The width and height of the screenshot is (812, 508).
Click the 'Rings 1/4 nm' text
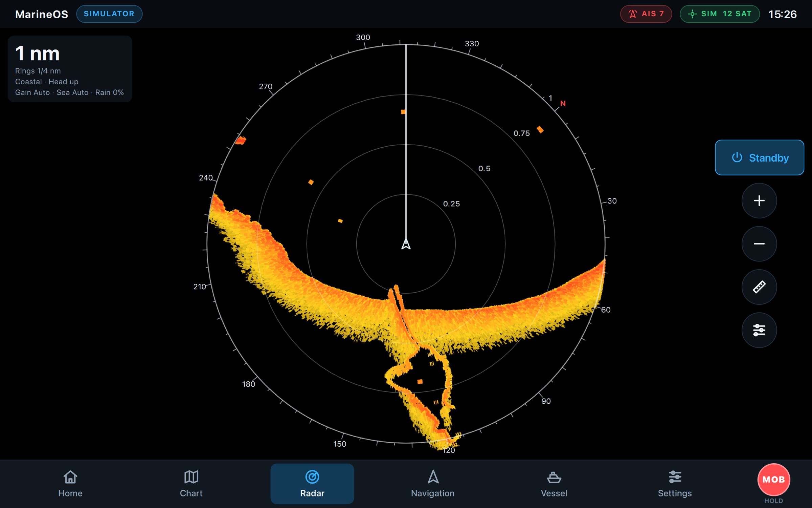tap(38, 71)
